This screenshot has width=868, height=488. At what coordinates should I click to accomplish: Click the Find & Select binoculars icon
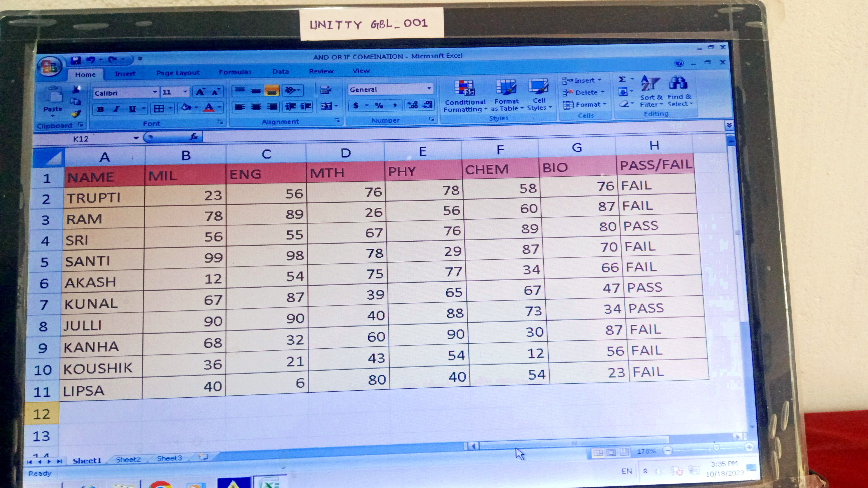point(678,83)
